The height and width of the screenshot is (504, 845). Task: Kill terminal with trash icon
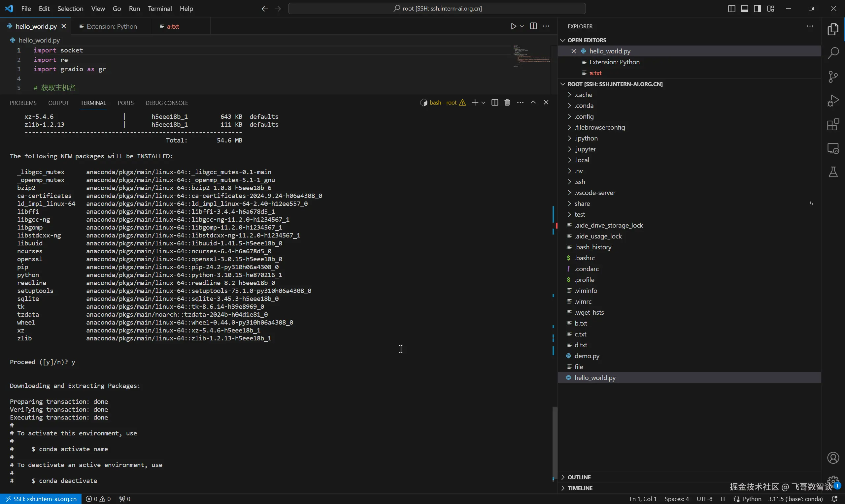507,103
